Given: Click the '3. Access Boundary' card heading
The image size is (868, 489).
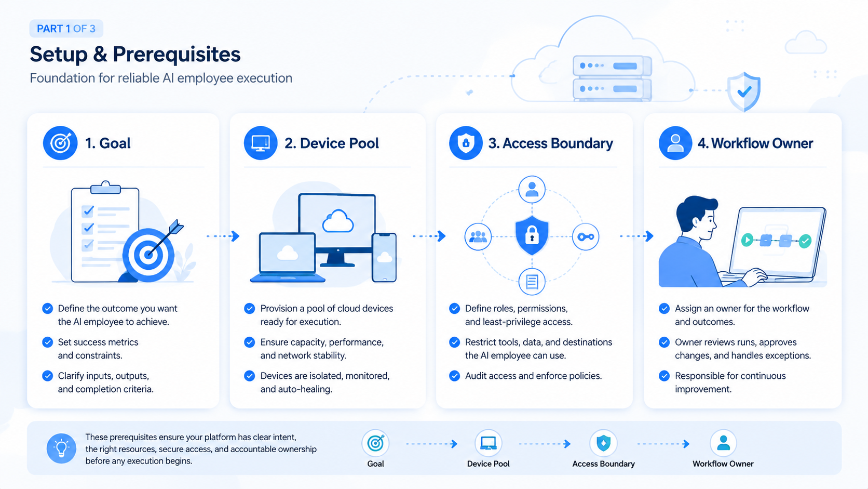Looking at the screenshot, I should pyautogui.click(x=551, y=143).
